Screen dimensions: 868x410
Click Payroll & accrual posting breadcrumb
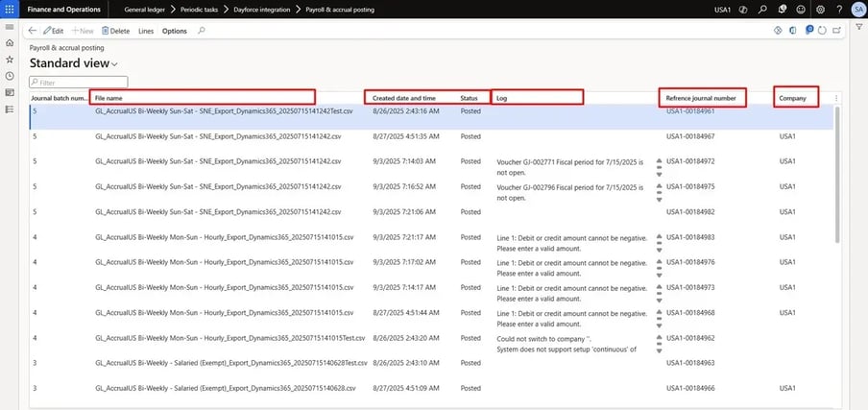340,10
